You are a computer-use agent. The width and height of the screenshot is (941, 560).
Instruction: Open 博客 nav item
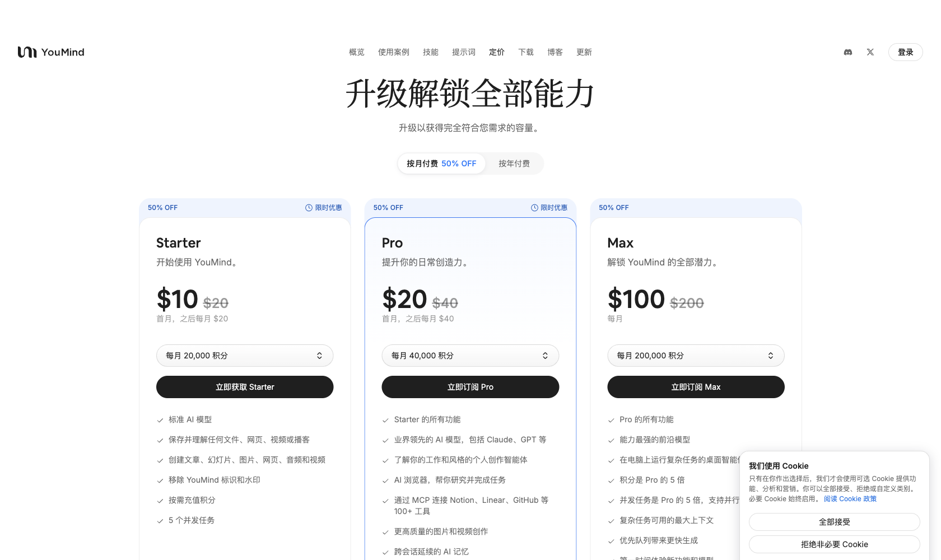point(555,52)
